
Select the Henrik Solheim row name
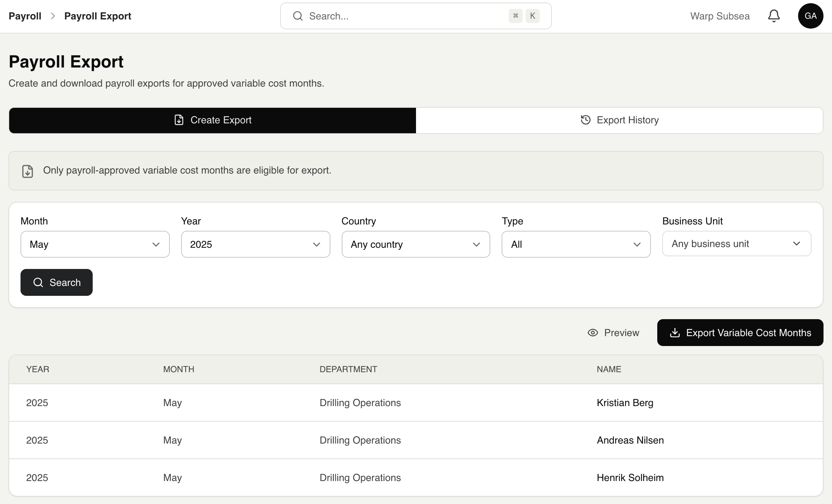pyautogui.click(x=630, y=478)
